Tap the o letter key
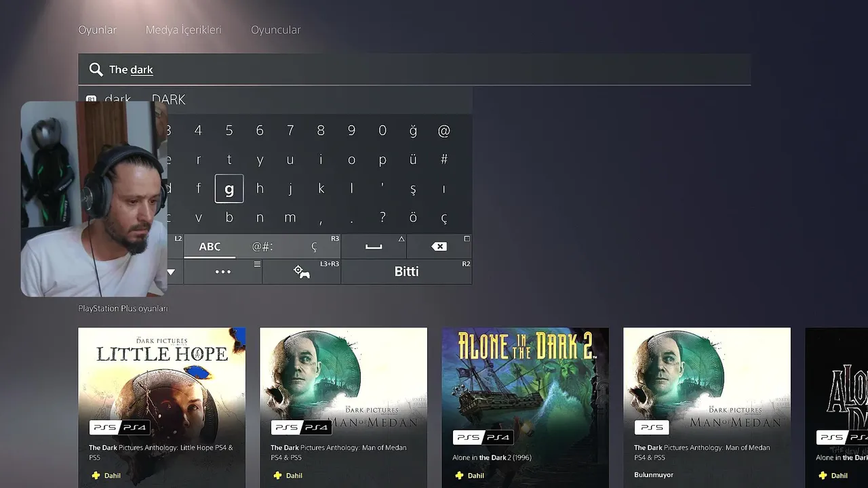This screenshot has height=488, width=868. point(351,160)
